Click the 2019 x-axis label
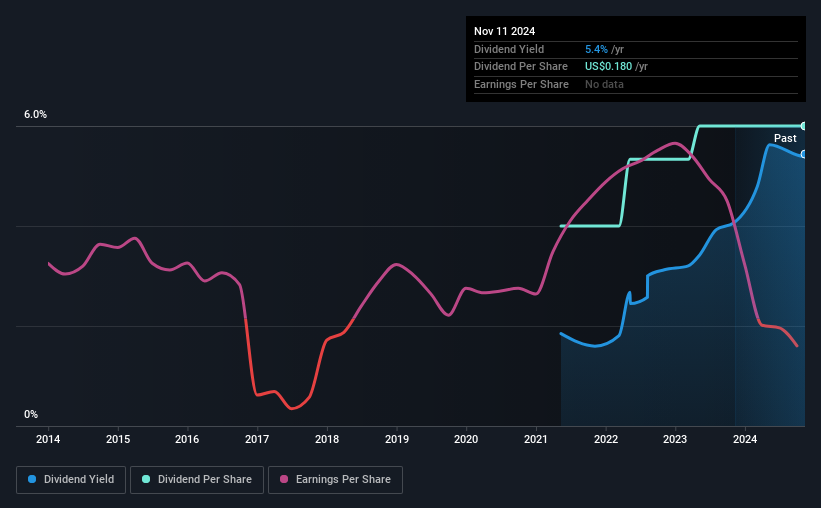 397,439
